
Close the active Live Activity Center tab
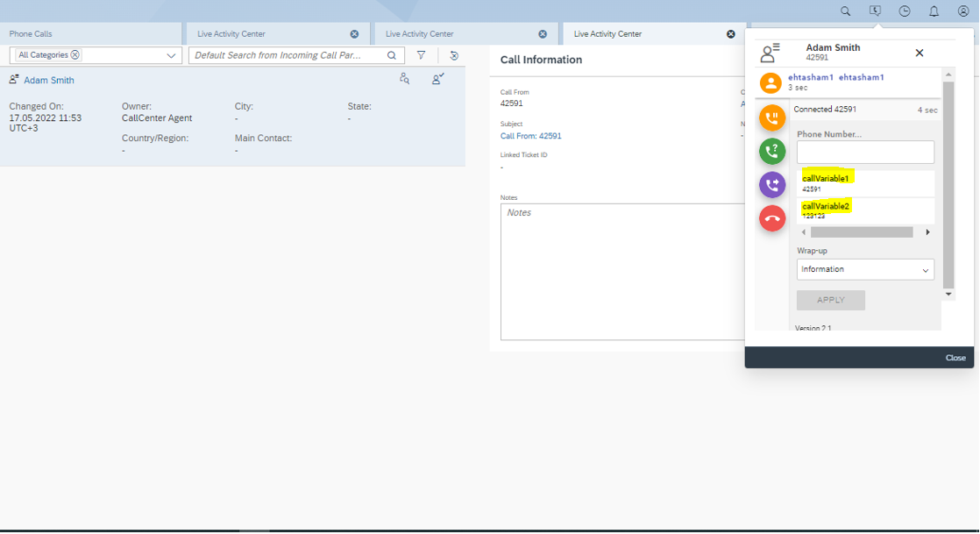coord(731,34)
